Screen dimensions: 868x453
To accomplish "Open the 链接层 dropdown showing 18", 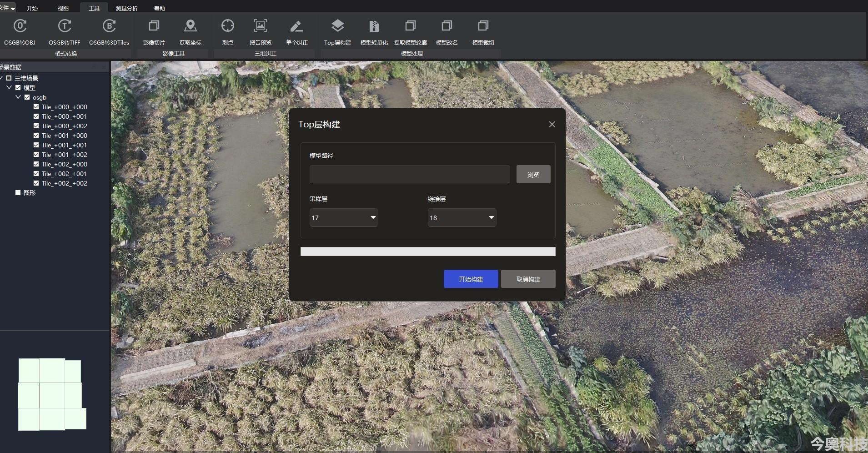I will 462,217.
